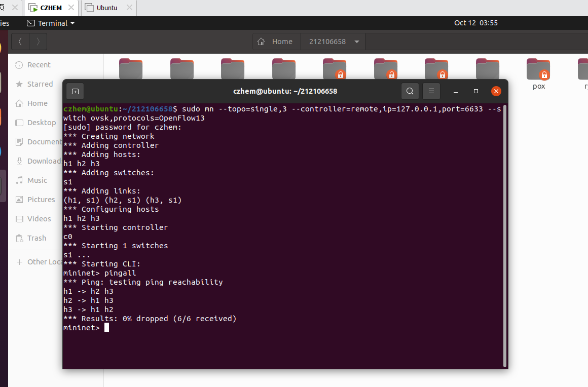Click the Recent clock icon

point(19,65)
